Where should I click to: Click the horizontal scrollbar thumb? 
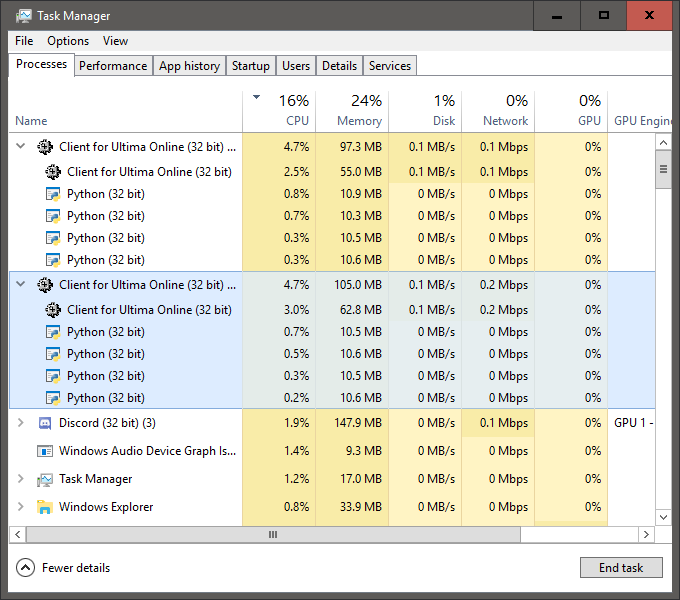click(273, 535)
